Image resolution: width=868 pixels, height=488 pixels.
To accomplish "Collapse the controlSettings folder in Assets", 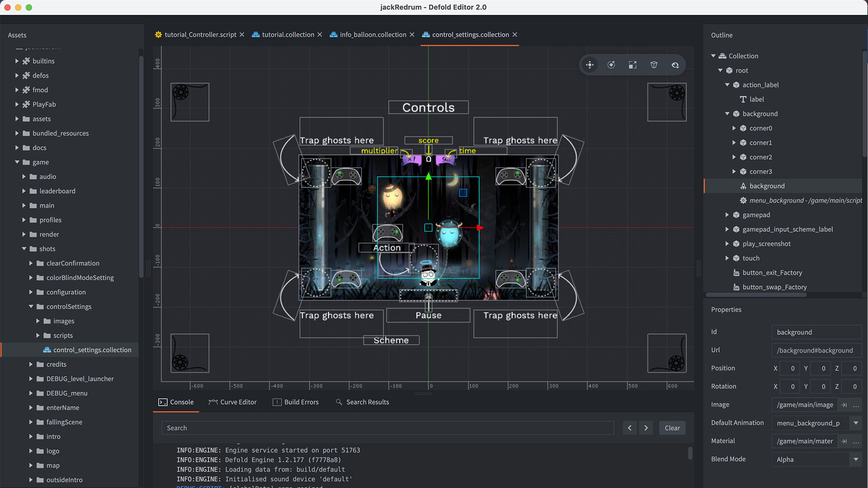I will pyautogui.click(x=31, y=306).
